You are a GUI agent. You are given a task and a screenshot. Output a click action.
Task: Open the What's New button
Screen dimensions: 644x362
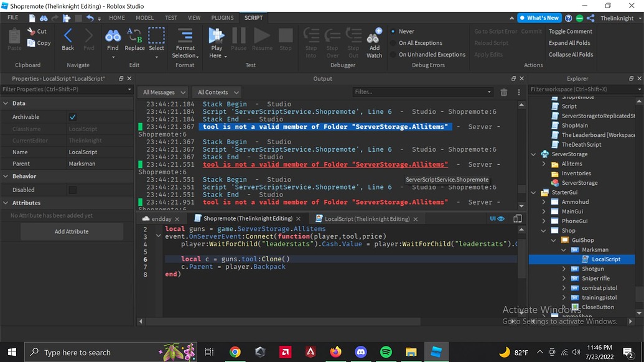pyautogui.click(x=539, y=17)
